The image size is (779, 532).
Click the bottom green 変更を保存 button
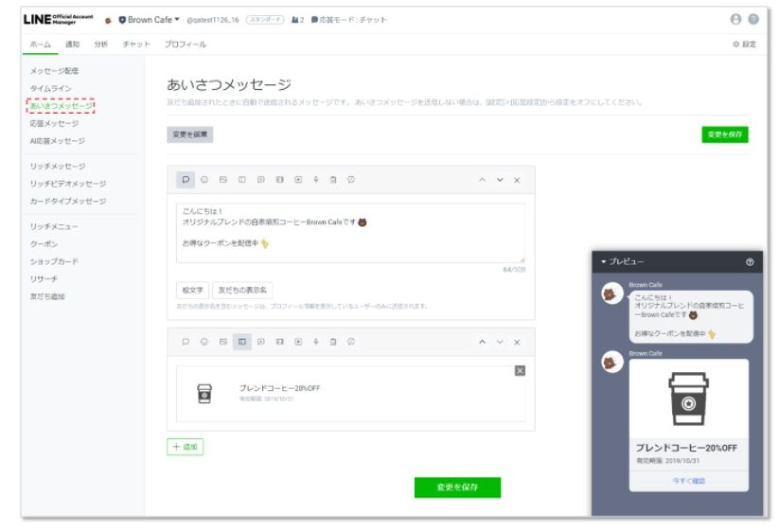pyautogui.click(x=457, y=488)
